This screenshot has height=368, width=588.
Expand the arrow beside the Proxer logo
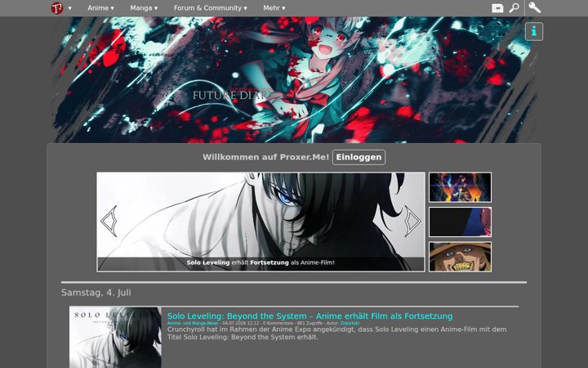69,8
